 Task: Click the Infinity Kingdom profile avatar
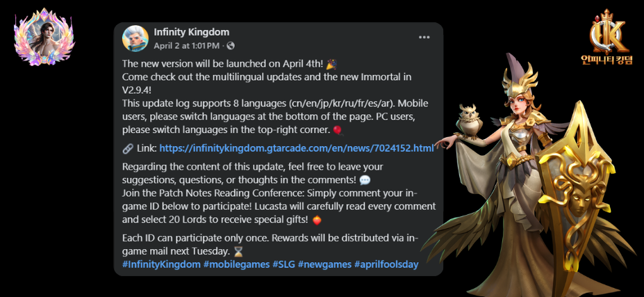(135, 38)
